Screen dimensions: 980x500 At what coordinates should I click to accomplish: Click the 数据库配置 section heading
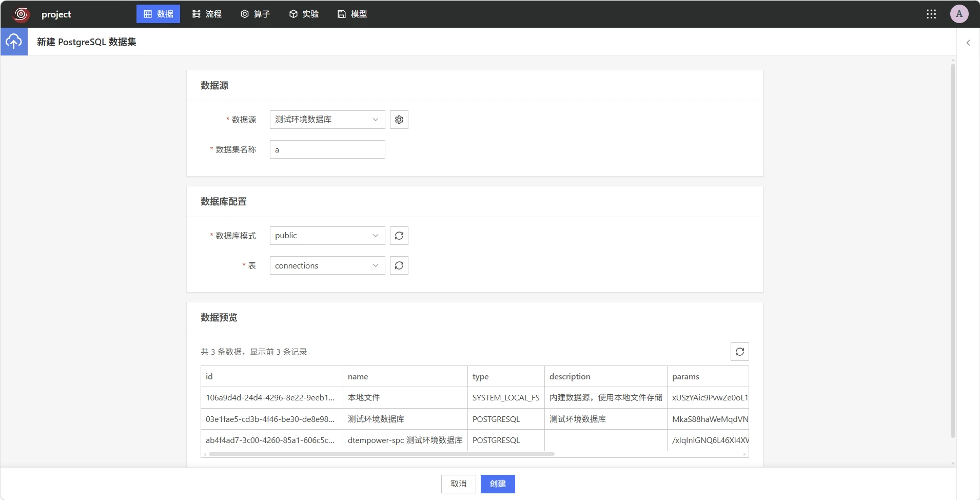(224, 202)
